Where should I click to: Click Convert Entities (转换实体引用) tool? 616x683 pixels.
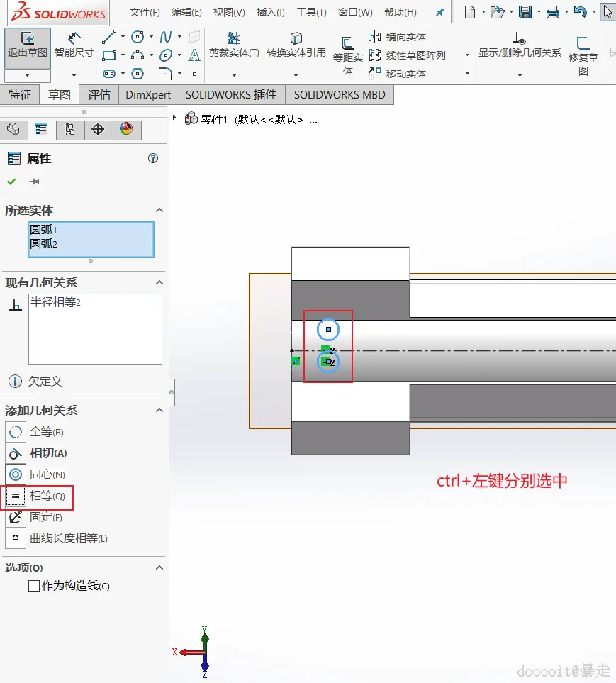(x=296, y=45)
